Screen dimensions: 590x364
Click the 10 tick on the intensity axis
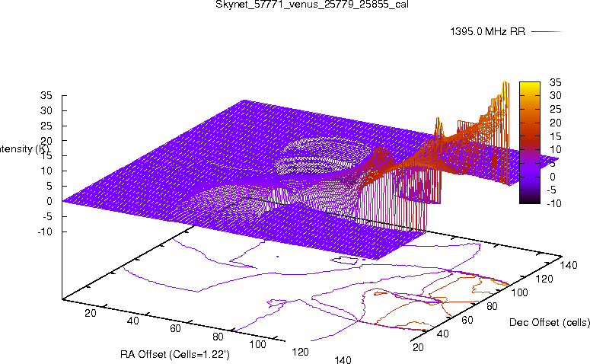tap(46, 171)
